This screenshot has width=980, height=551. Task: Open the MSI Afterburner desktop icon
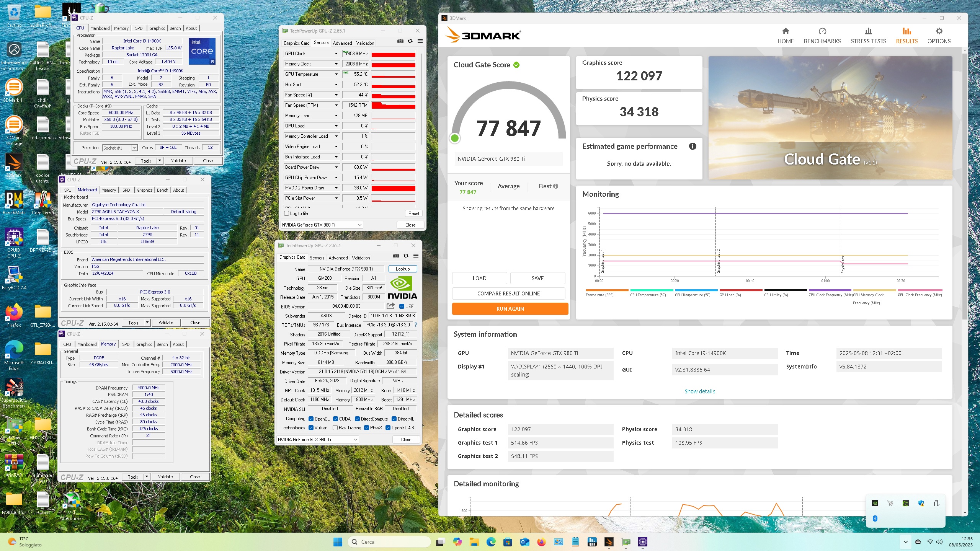click(x=72, y=506)
